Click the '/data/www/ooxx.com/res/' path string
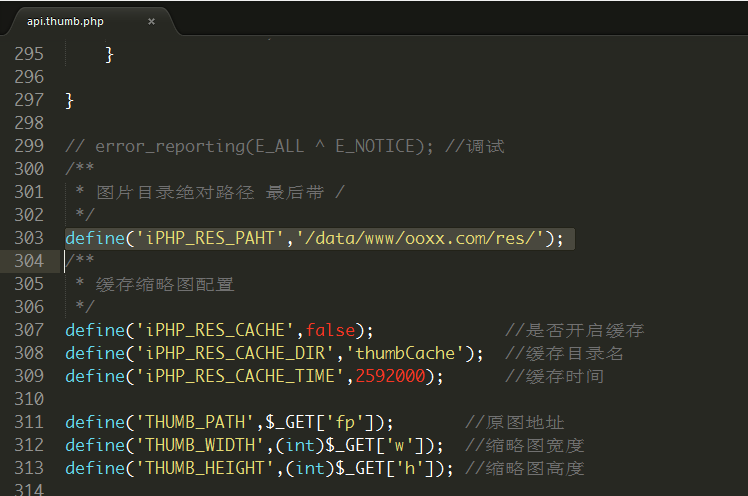 pos(420,238)
